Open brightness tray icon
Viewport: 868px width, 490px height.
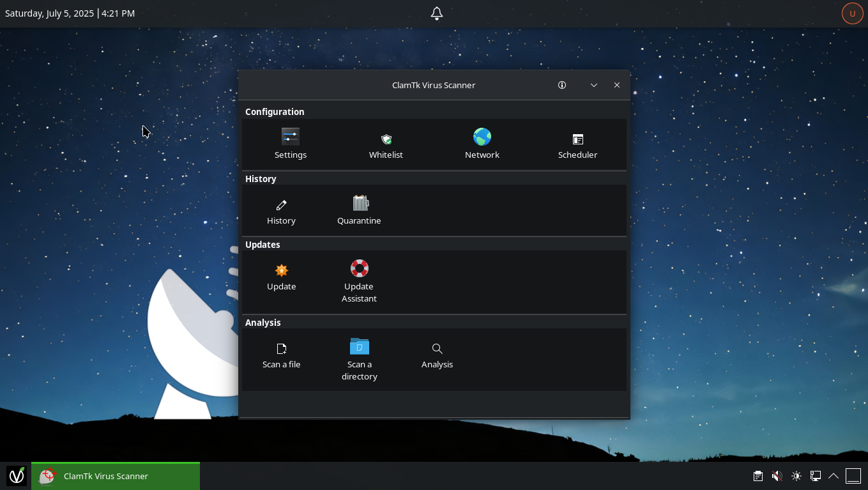click(796, 476)
